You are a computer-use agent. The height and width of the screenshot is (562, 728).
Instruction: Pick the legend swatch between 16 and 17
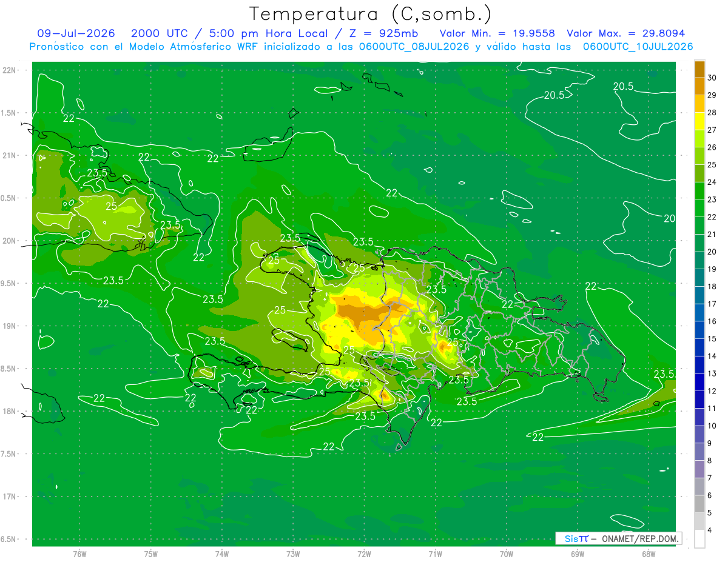point(699,313)
